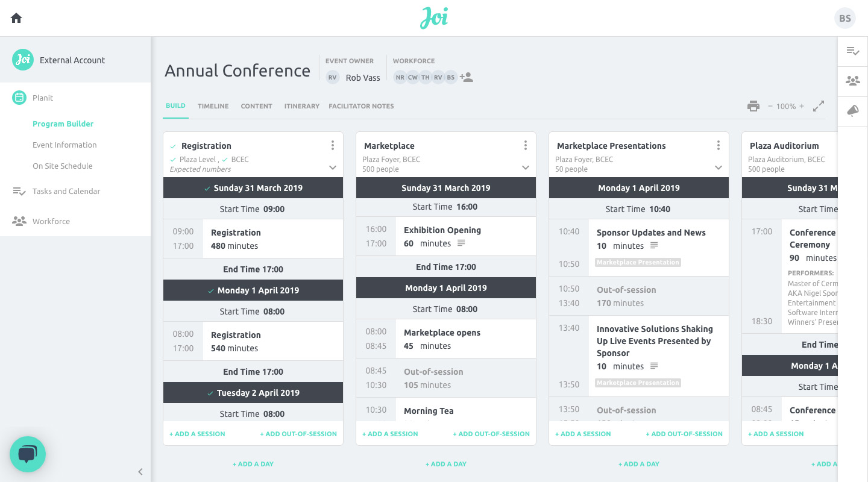The width and height of the screenshot is (868, 482).
Task: Increase zoom with the plus next to 100%
Action: pyautogui.click(x=804, y=105)
